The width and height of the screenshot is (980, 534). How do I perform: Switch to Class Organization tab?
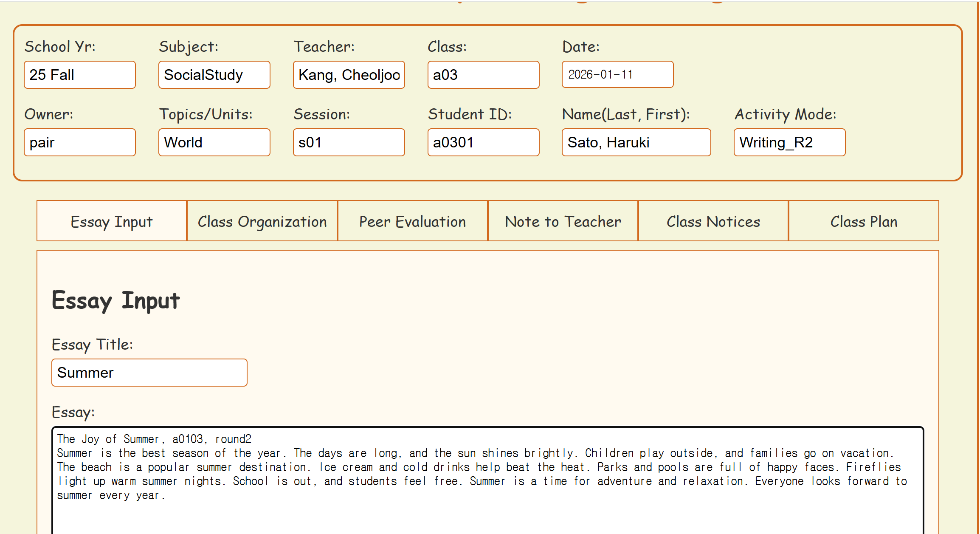coord(262,221)
